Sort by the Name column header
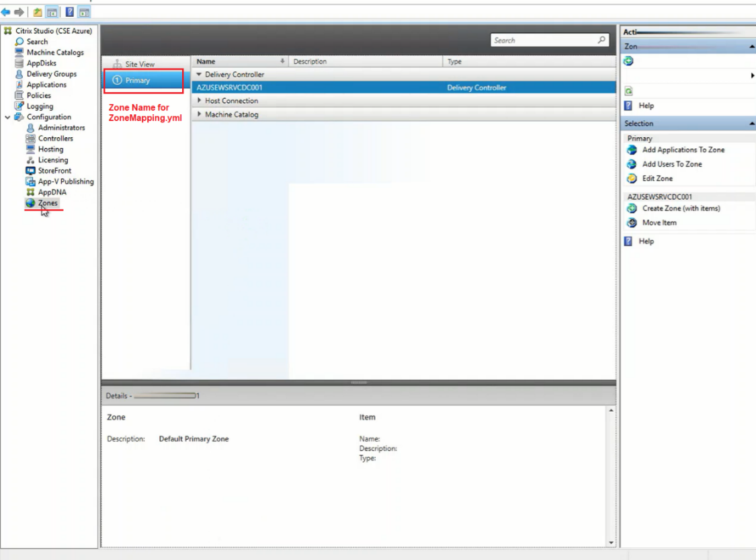This screenshot has width=756, height=560. tap(240, 61)
